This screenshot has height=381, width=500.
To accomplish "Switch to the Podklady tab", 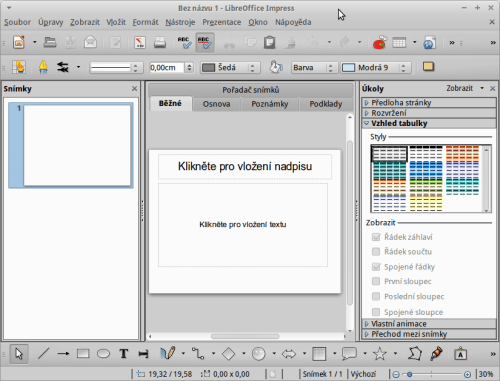I will click(x=326, y=104).
